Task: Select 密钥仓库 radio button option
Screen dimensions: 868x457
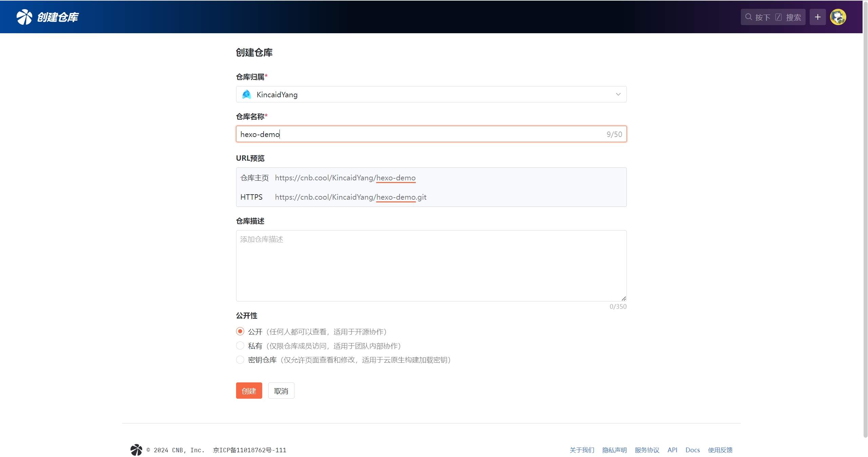Action: click(x=239, y=359)
